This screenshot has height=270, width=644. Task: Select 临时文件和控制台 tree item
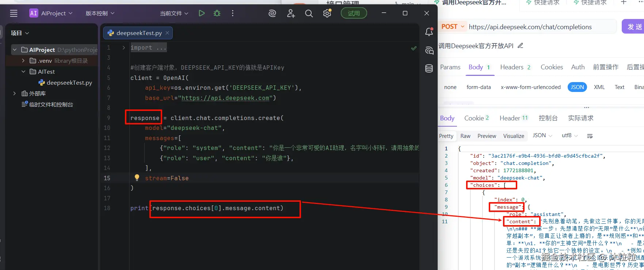tap(47, 104)
